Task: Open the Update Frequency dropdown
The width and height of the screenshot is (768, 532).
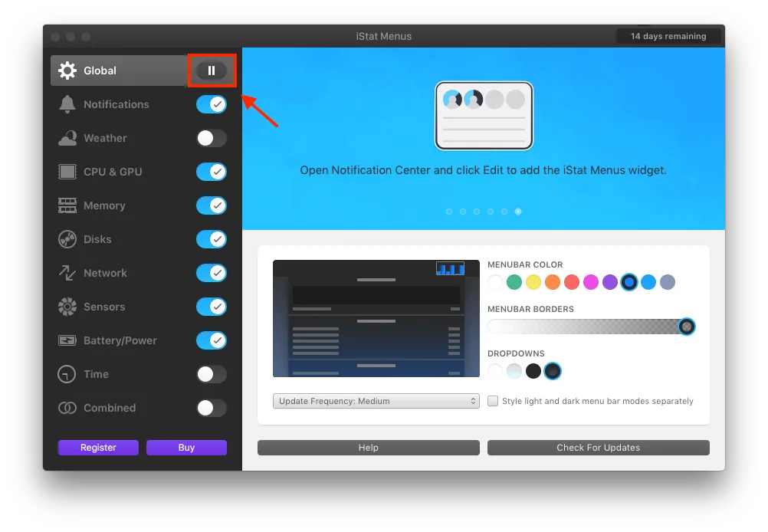Action: (376, 401)
